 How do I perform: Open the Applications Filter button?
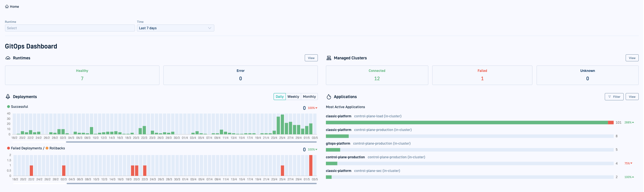[x=614, y=97]
